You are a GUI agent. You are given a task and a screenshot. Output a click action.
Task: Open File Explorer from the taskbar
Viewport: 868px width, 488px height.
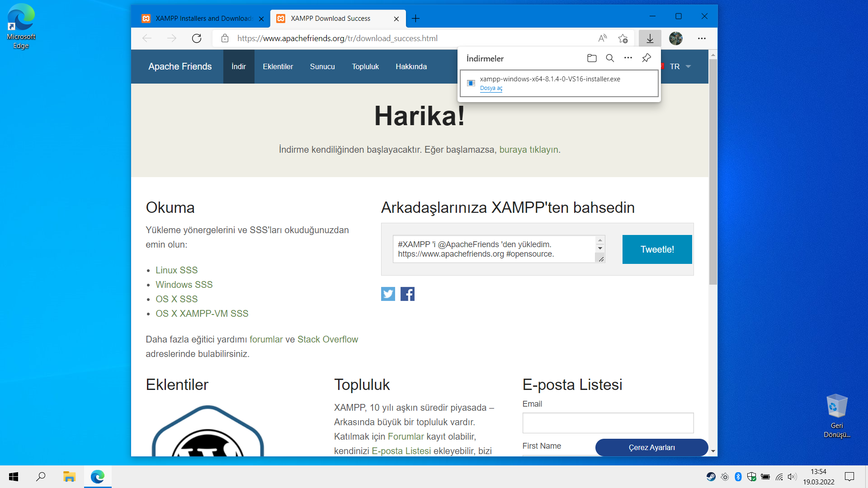[x=69, y=477]
